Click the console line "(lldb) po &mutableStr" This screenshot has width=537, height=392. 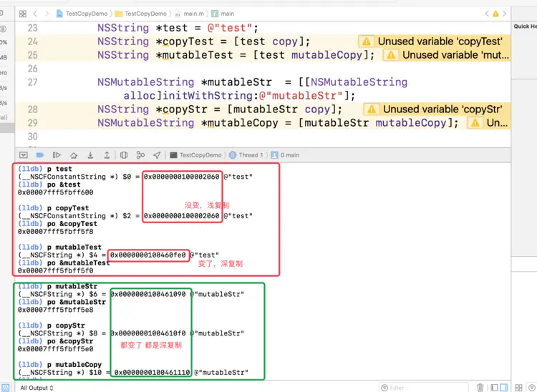coord(62,302)
